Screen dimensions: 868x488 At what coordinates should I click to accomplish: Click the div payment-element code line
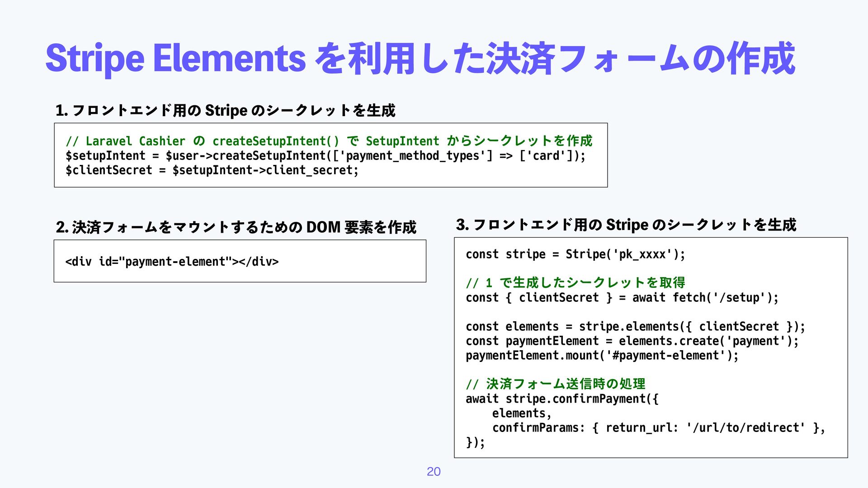point(172,262)
